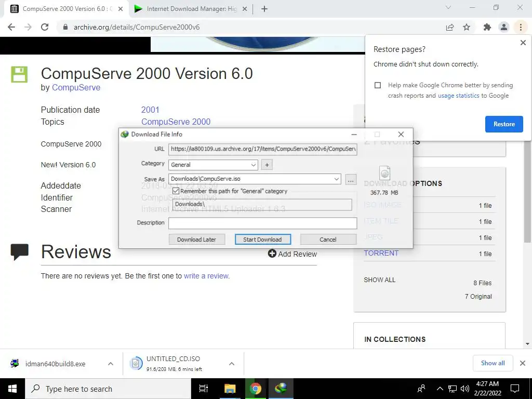Click the browser forward arrow

click(x=28, y=27)
